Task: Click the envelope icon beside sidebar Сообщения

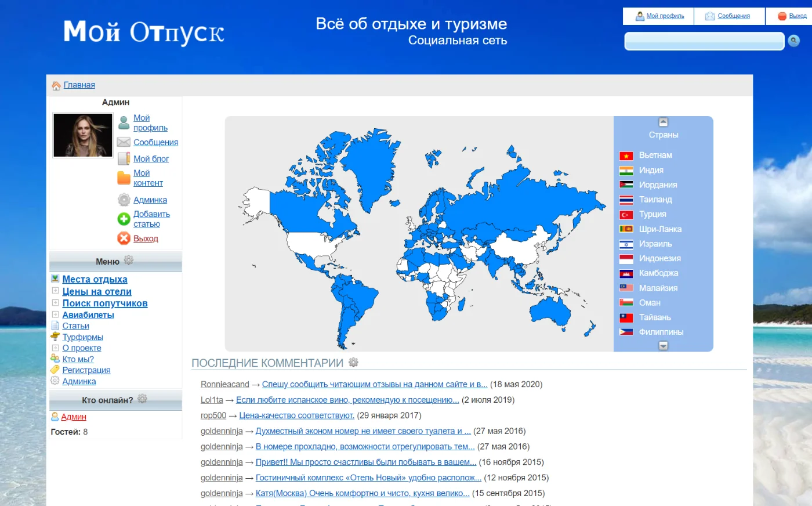Action: pyautogui.click(x=124, y=142)
